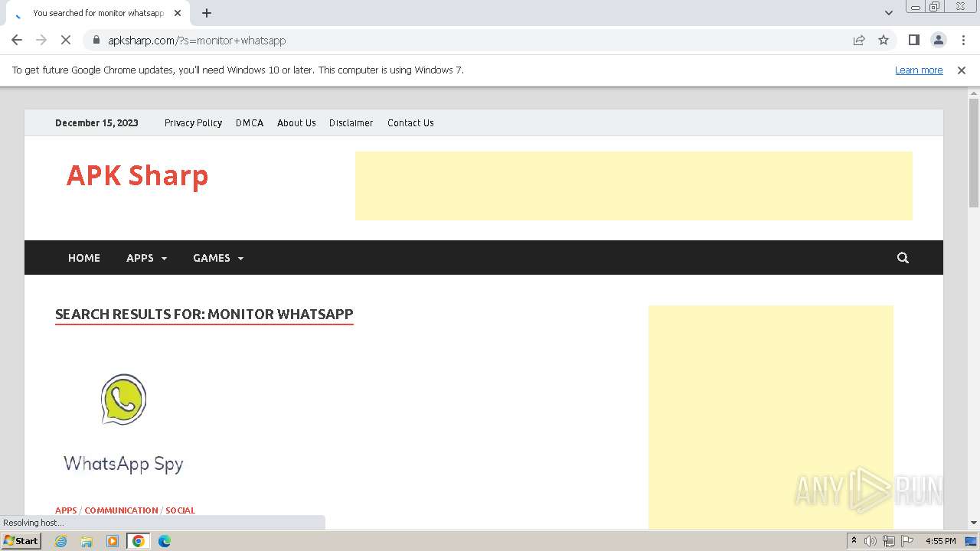The width and height of the screenshot is (980, 551).
Task: Open the volume speaker tray icon
Action: point(871,541)
